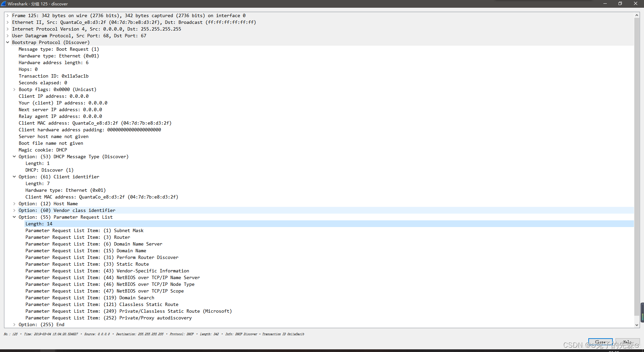Select Your (client) IP address row
The width and height of the screenshot is (644, 352).
[63, 103]
